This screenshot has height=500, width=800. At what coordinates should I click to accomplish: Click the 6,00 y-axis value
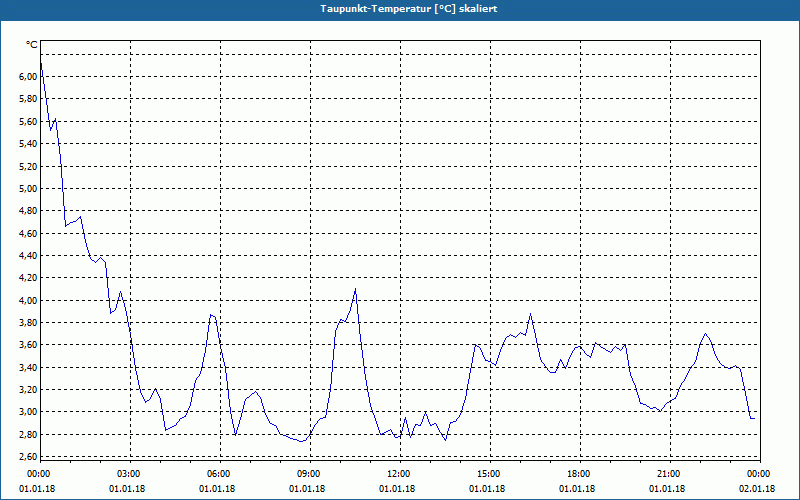pyautogui.click(x=28, y=77)
